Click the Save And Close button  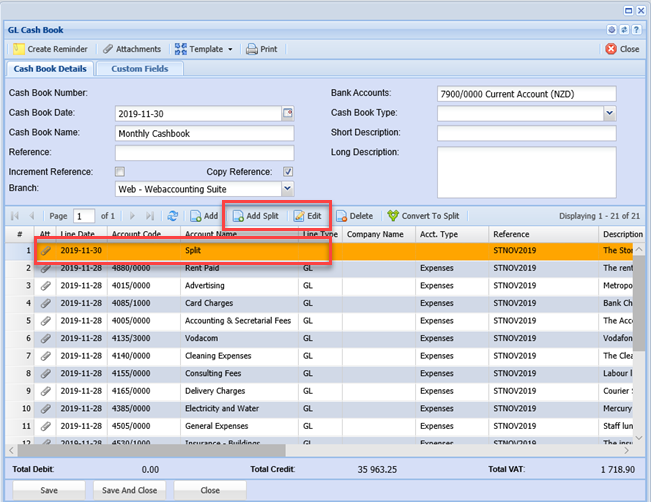pos(131,491)
